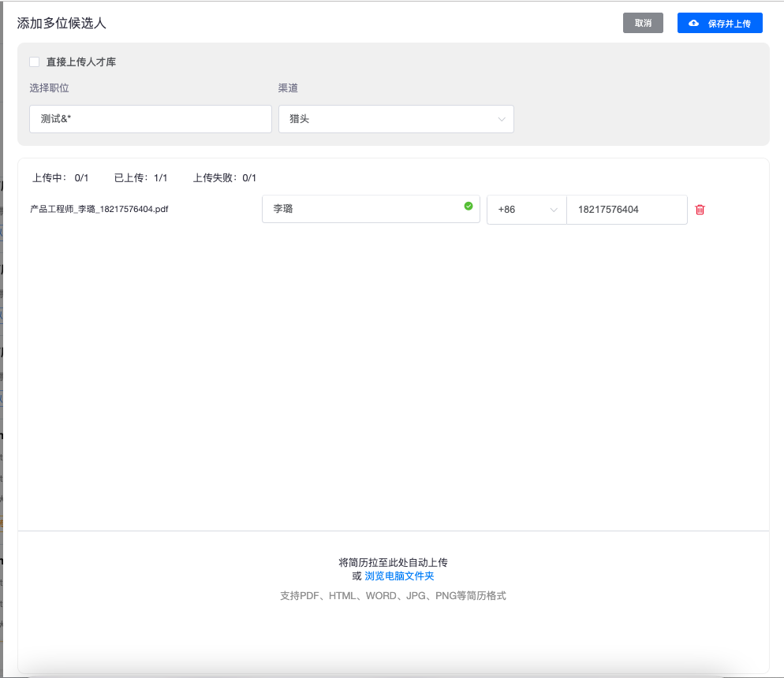Viewport: 784px width, 678px height.
Task: Click the 将简历拉至此处自动上传 drop zone text
Action: [x=393, y=562]
